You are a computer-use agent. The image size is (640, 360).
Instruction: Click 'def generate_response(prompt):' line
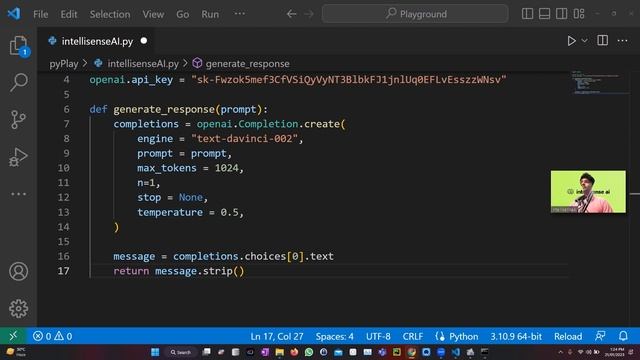point(179,109)
